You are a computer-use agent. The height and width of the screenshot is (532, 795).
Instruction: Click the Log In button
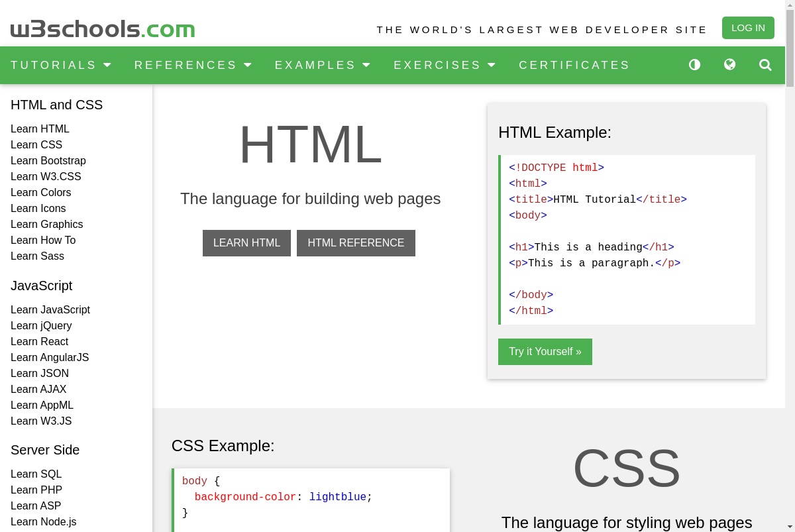748,28
